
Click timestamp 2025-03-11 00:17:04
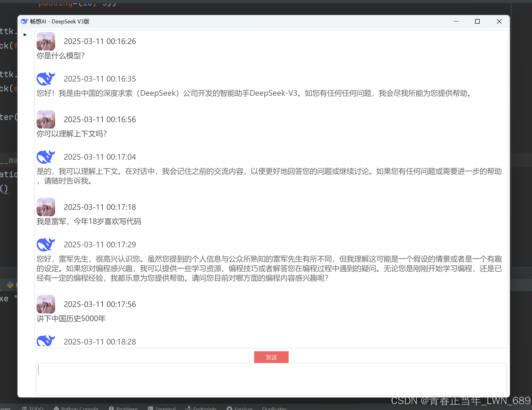(x=100, y=157)
